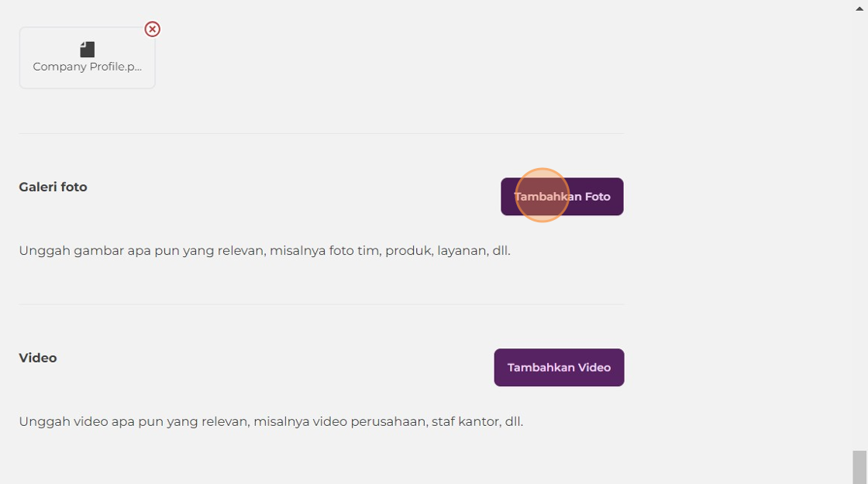The width and height of the screenshot is (868, 484).
Task: Select the Galeri foto section heading
Action: [x=53, y=187]
